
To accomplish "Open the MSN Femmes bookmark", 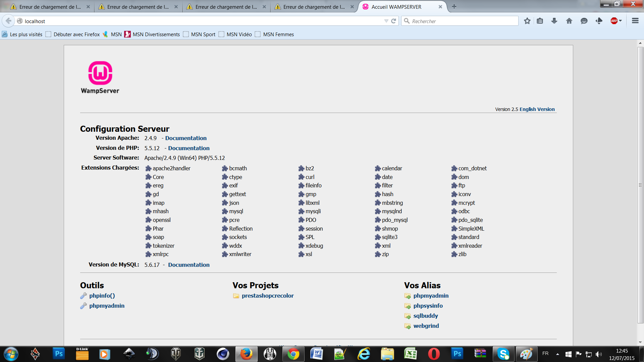I will (x=274, y=34).
